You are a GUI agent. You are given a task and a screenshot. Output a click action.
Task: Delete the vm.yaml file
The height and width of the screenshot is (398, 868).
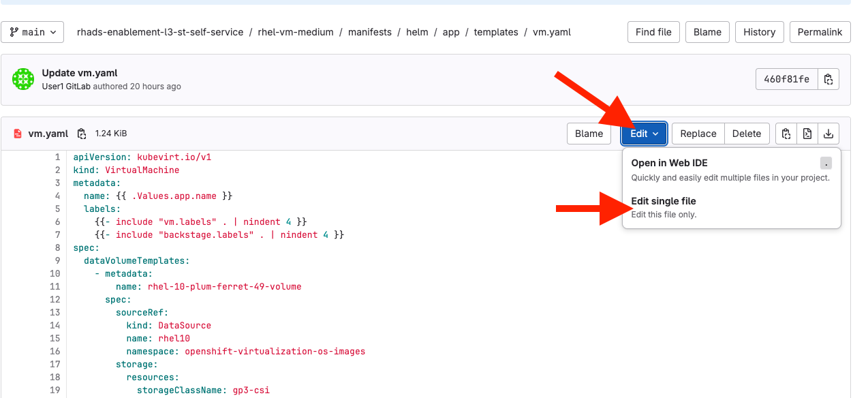(x=747, y=134)
